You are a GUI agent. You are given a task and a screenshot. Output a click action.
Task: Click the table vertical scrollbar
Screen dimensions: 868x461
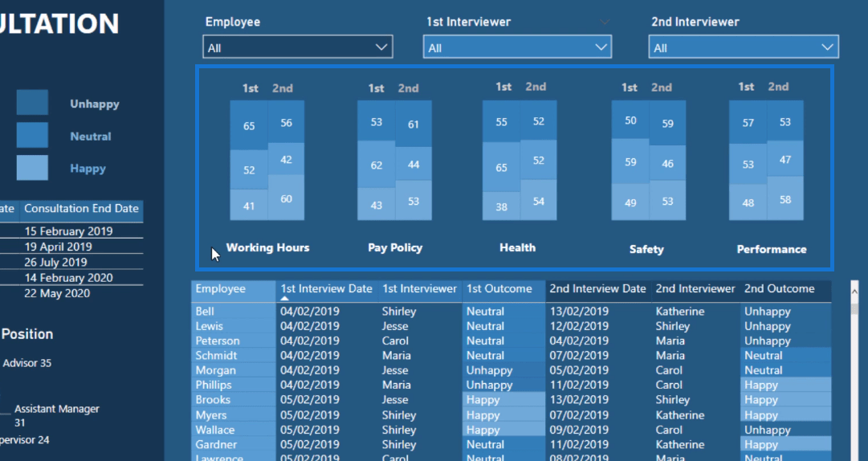(x=854, y=370)
